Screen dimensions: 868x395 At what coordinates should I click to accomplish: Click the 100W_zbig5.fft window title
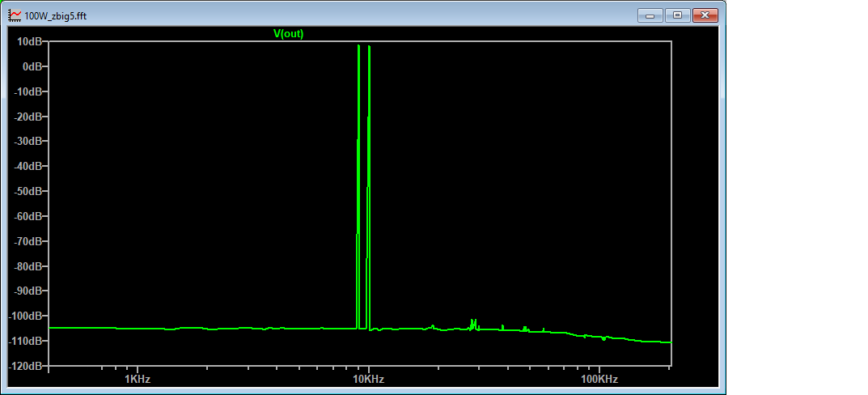click(x=55, y=16)
